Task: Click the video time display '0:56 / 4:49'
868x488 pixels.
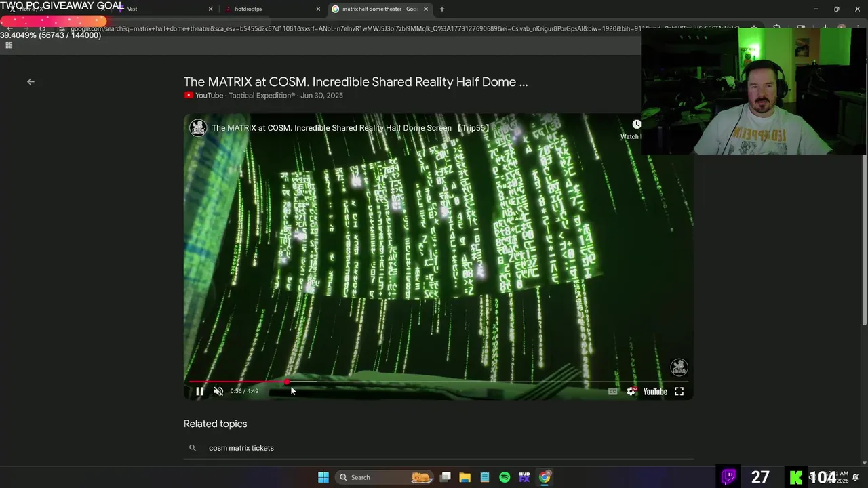Action: (244, 391)
